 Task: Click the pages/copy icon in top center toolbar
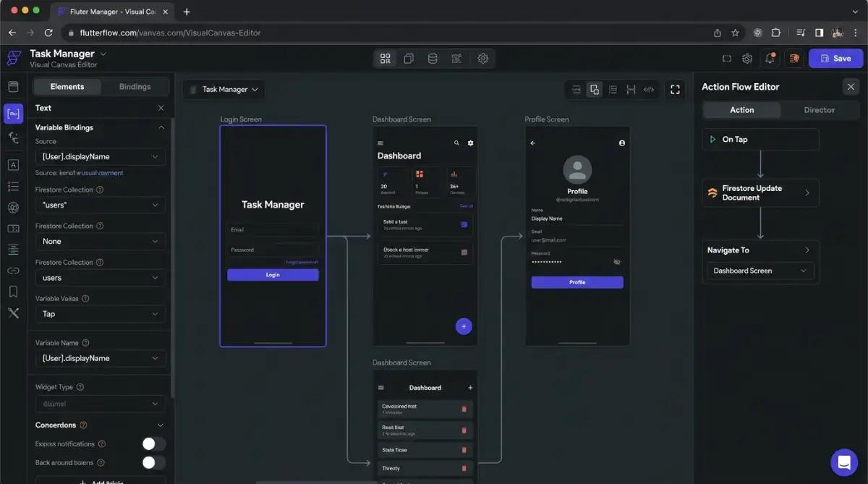coord(409,59)
